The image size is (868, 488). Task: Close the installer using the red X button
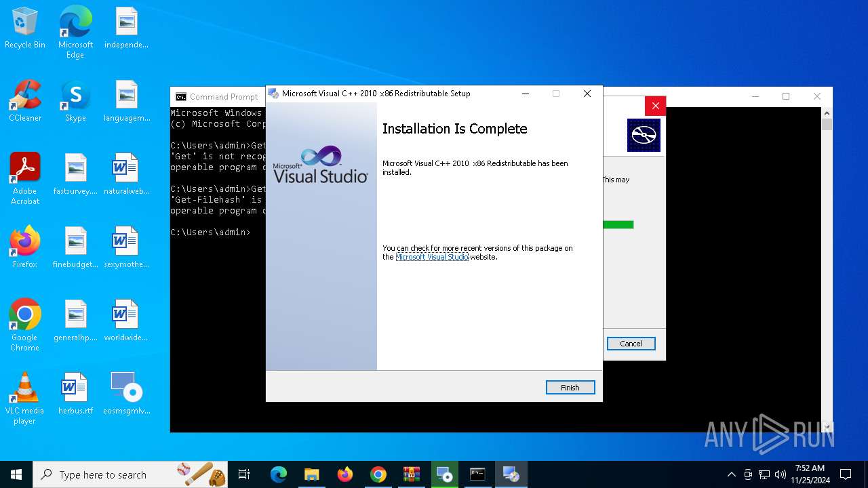(x=655, y=106)
